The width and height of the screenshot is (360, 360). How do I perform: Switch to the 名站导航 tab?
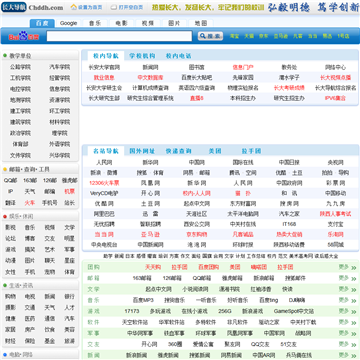coord(106,151)
